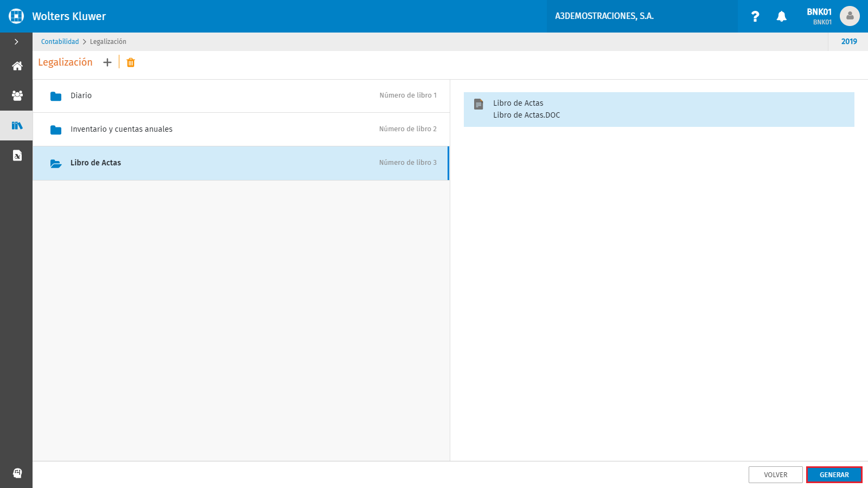Open the help question mark icon
Image resolution: width=868 pixels, height=488 pixels.
[755, 16]
